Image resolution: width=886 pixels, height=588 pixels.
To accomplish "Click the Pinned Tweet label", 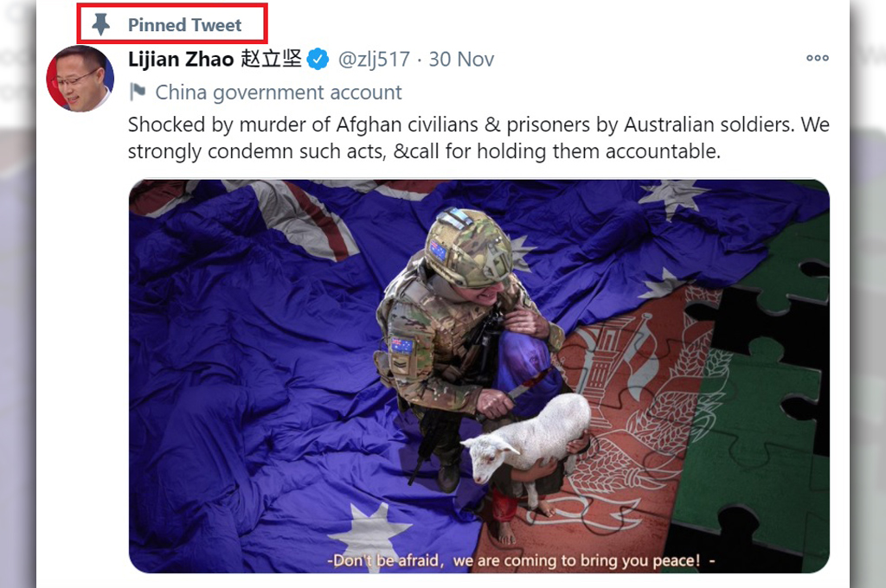I will [x=184, y=25].
